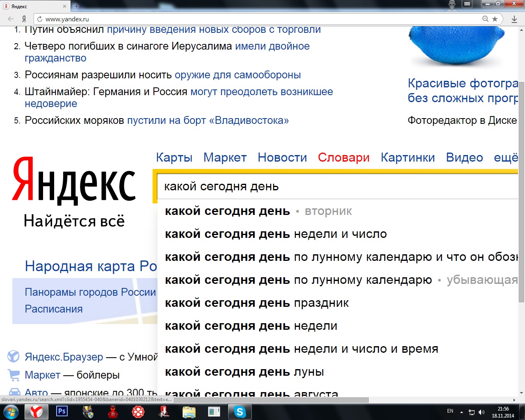Click the vertical scrollbar up arrow

pyautogui.click(x=521, y=30)
